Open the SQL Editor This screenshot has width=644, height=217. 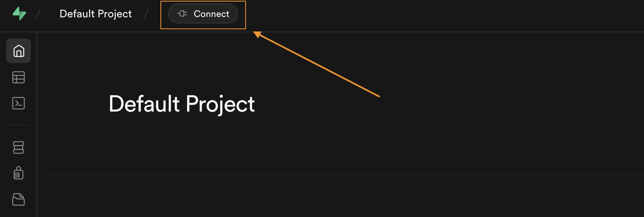[x=19, y=103]
